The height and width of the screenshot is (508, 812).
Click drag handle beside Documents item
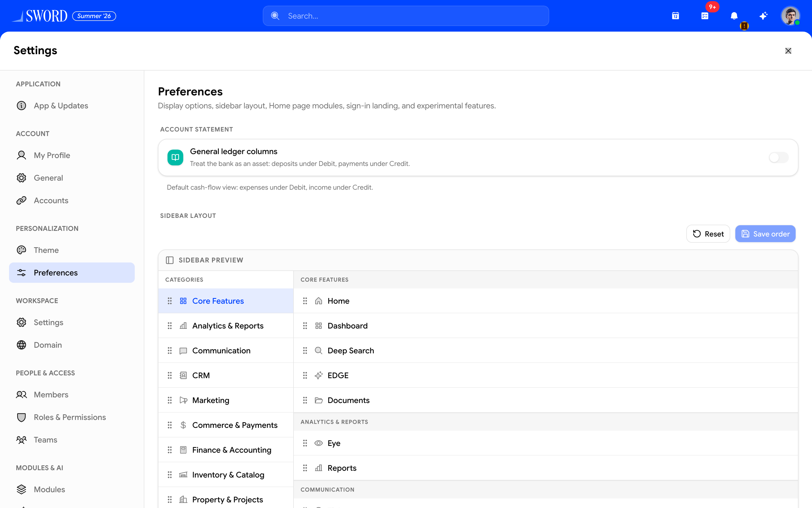coord(305,400)
